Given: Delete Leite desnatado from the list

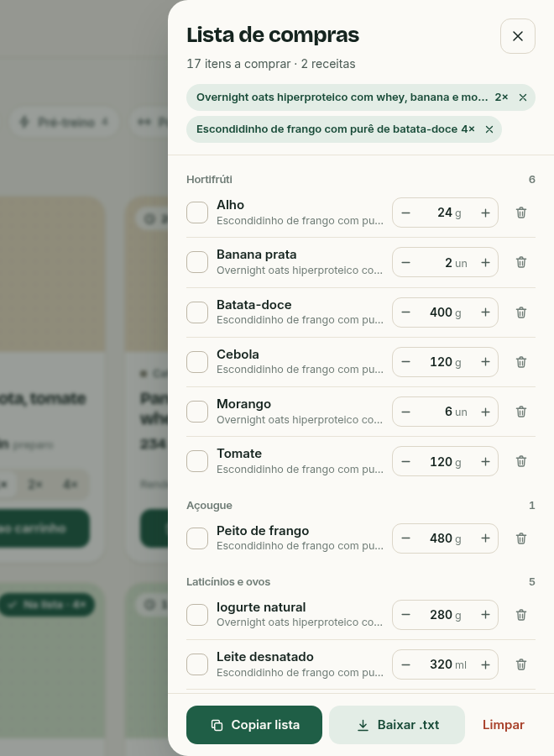Looking at the screenshot, I should pyautogui.click(x=521, y=664).
